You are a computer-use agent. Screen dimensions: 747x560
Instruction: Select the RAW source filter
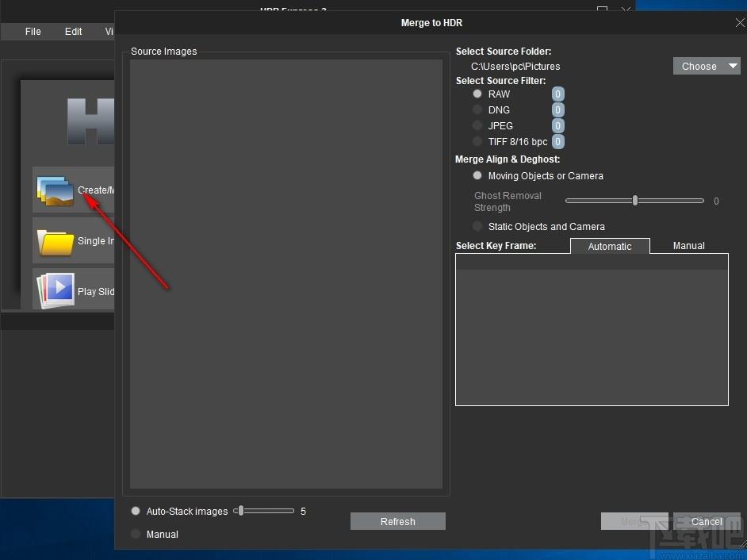click(x=477, y=94)
